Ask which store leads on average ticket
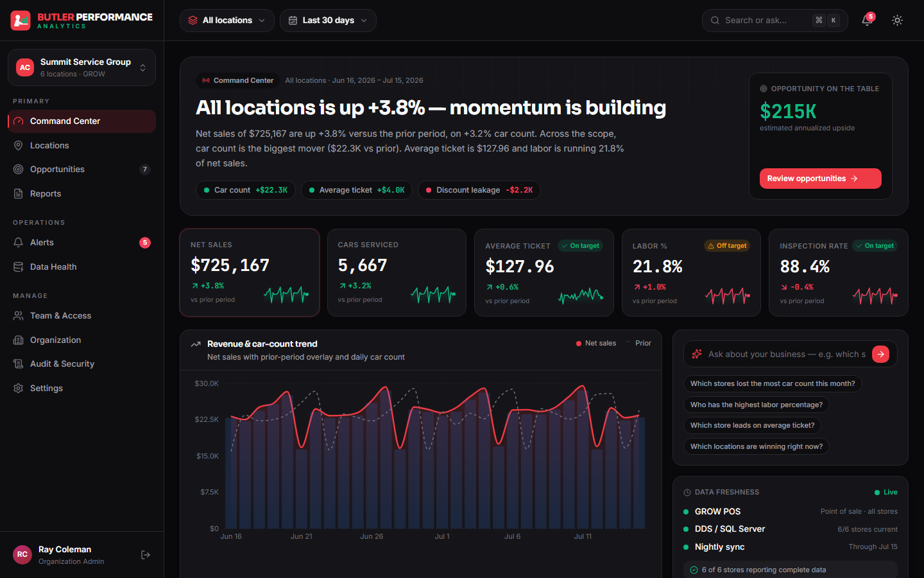 click(753, 426)
